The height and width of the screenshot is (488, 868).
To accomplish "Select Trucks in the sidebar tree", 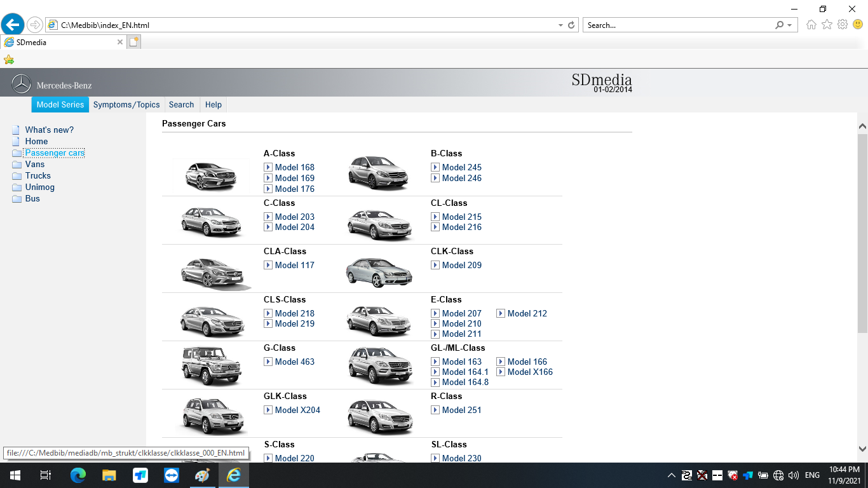I will point(38,176).
